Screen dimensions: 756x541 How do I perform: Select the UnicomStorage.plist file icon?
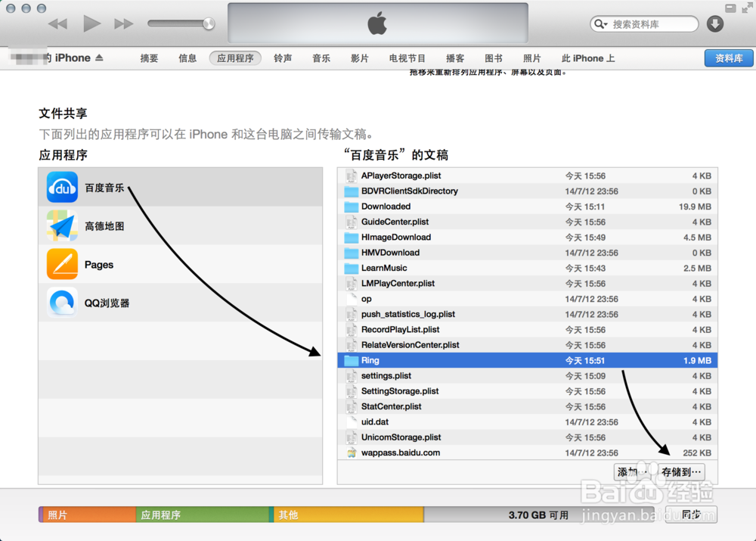[x=352, y=437]
